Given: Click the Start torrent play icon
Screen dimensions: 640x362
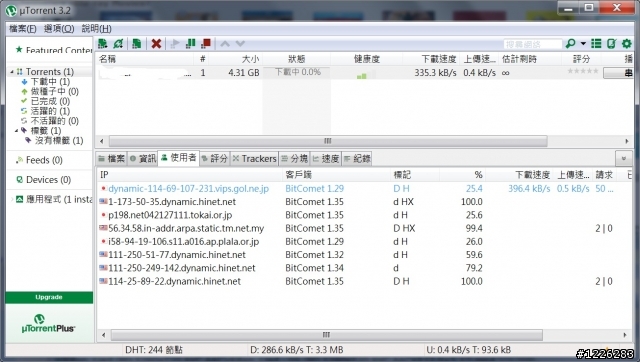Looking at the screenshot, I should [175, 43].
